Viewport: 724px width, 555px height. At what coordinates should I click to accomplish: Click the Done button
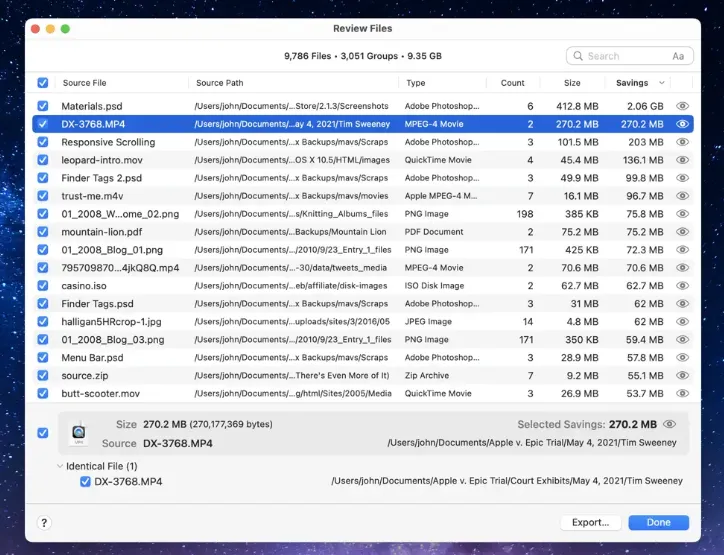658,522
